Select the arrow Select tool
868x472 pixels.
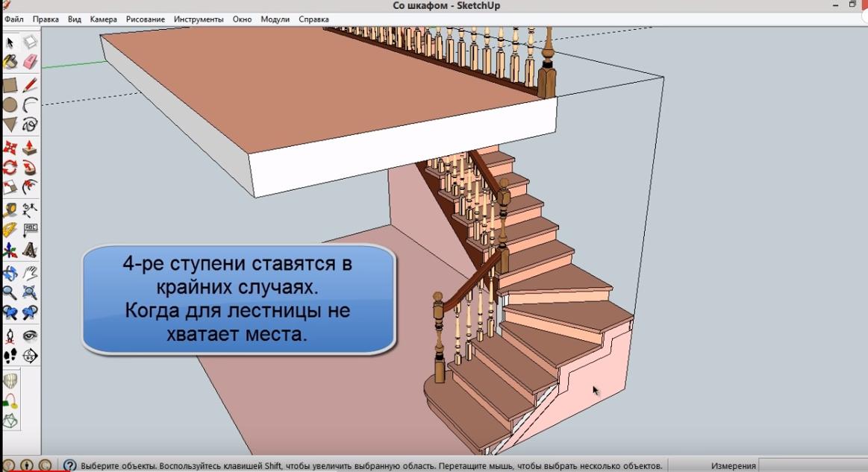tap(10, 43)
